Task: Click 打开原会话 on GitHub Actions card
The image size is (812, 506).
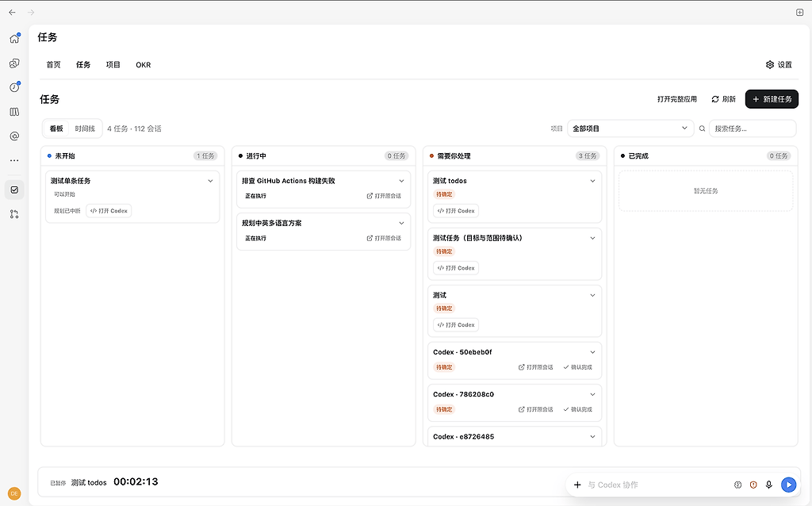Action: pyautogui.click(x=384, y=196)
